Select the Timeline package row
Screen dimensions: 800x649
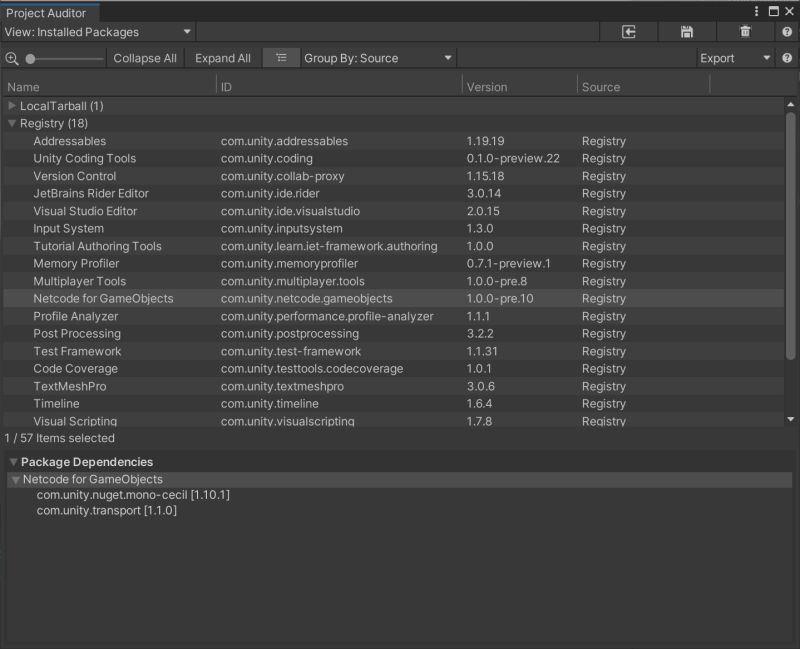pos(393,404)
